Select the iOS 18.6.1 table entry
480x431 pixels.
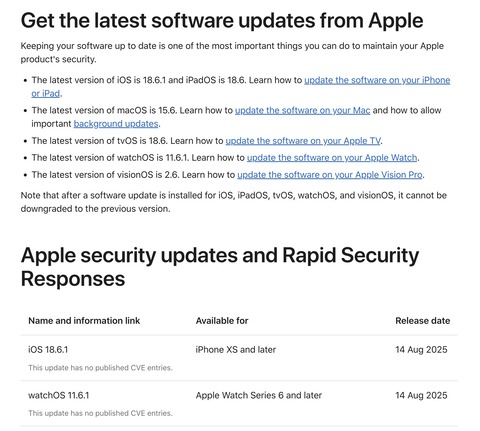coord(48,350)
